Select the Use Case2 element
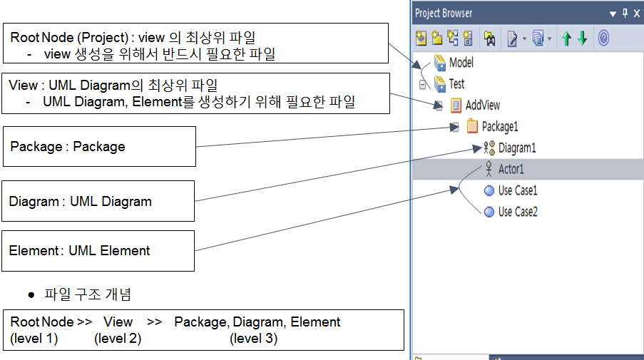Viewport: 644px width, 360px height. (518, 212)
